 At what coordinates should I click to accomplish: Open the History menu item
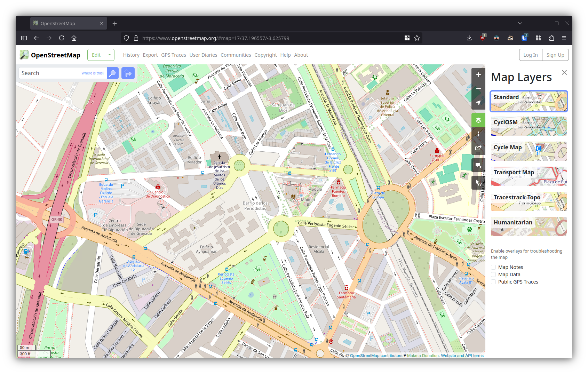131,55
